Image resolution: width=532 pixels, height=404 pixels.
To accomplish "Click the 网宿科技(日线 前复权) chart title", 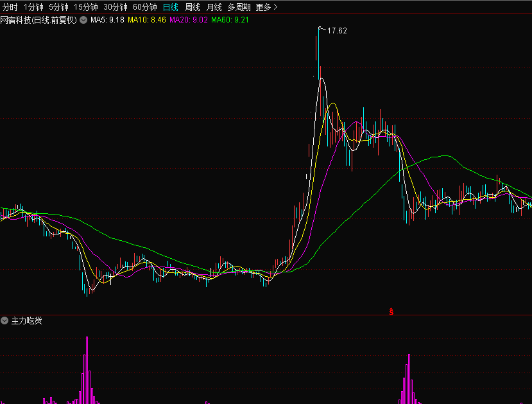I will [39, 20].
